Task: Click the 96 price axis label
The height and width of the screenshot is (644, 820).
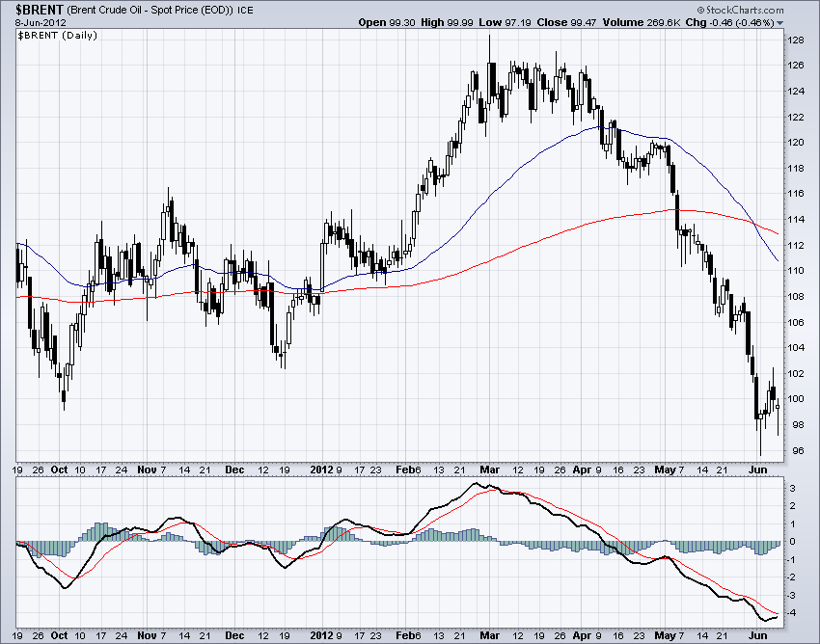Action: pyautogui.click(x=798, y=450)
